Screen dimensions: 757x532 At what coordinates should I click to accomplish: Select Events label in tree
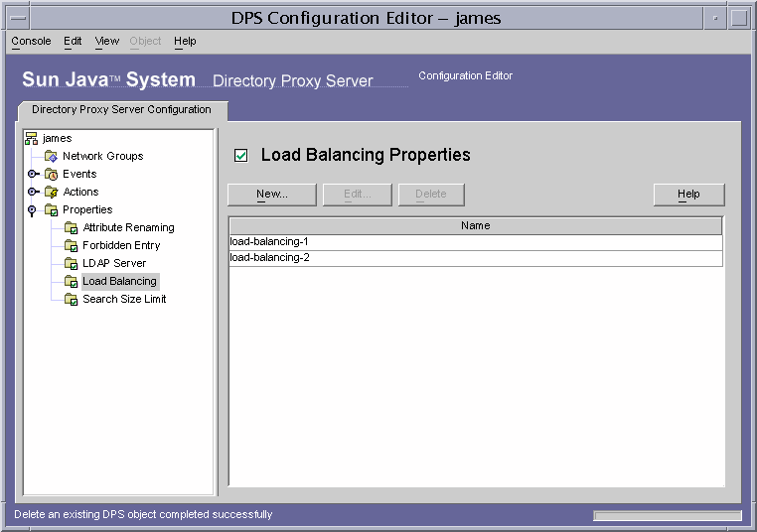[79, 174]
